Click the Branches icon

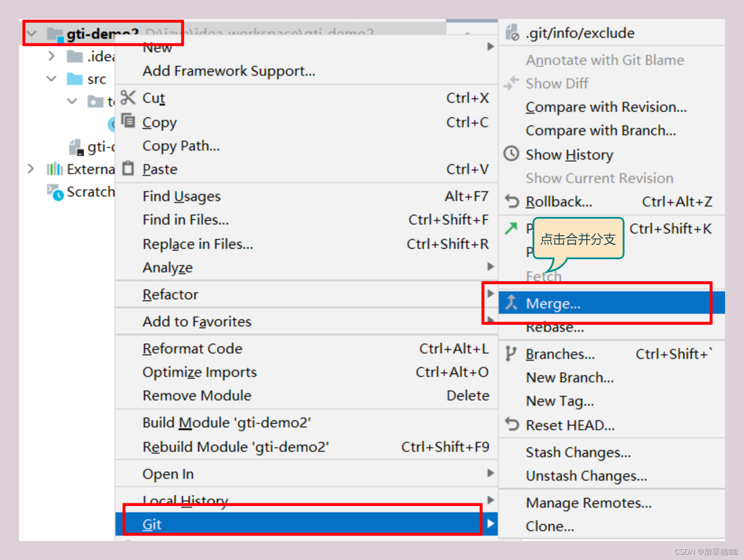[510, 353]
